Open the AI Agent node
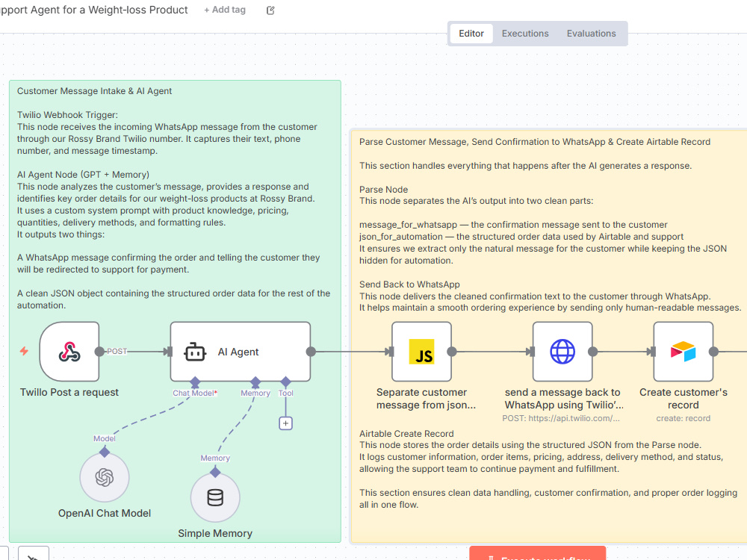This screenshot has width=747, height=560. point(240,352)
